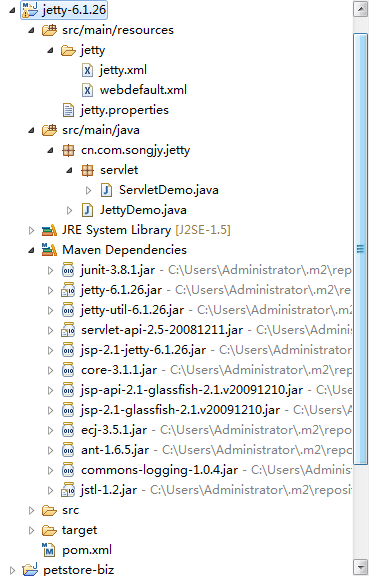
Task: Click the jetty.xml file icon
Action: (x=87, y=70)
